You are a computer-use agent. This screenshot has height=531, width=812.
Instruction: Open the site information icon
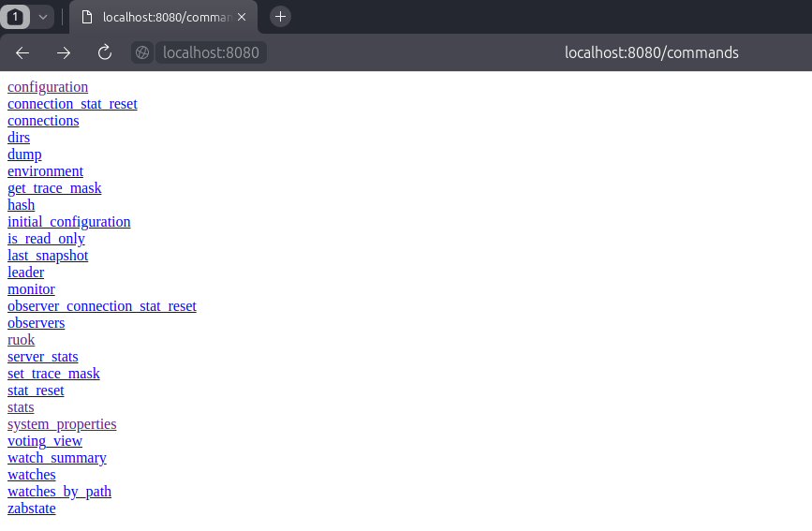[x=142, y=52]
